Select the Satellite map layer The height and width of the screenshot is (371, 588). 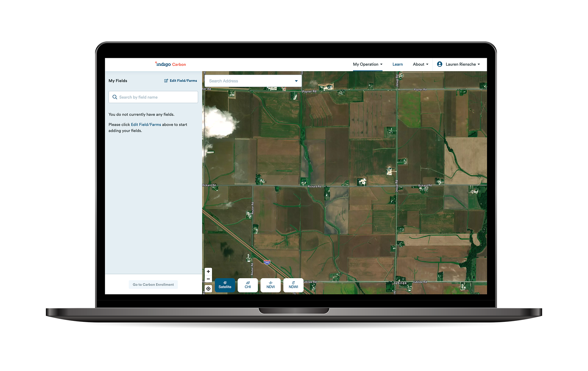225,285
